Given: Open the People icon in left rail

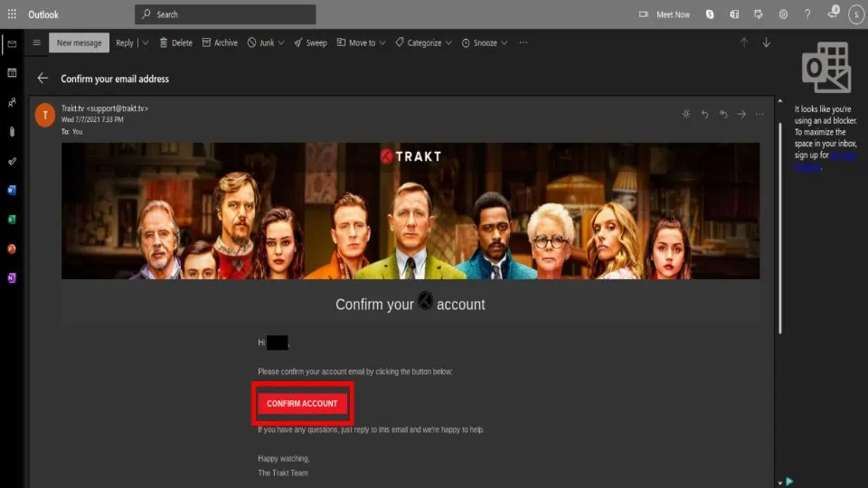Looking at the screenshot, I should pyautogui.click(x=12, y=102).
